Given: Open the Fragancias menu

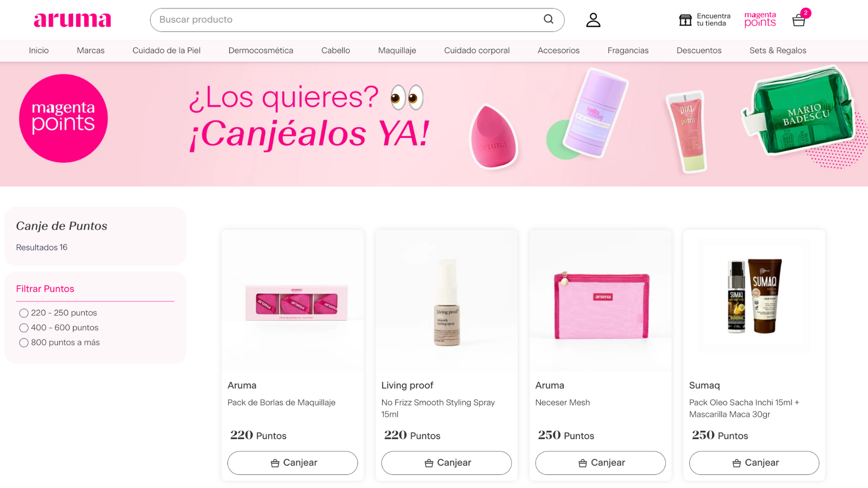Looking at the screenshot, I should coord(628,51).
